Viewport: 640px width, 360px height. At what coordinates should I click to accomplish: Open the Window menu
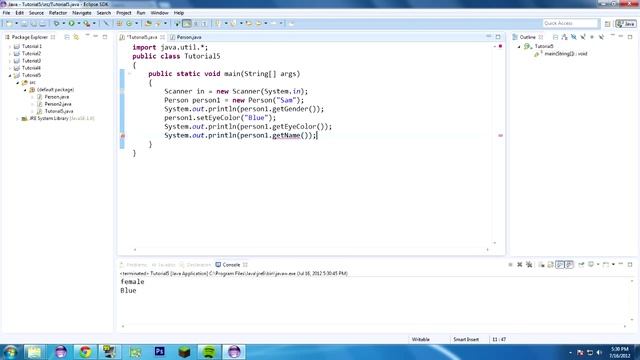tap(159, 13)
